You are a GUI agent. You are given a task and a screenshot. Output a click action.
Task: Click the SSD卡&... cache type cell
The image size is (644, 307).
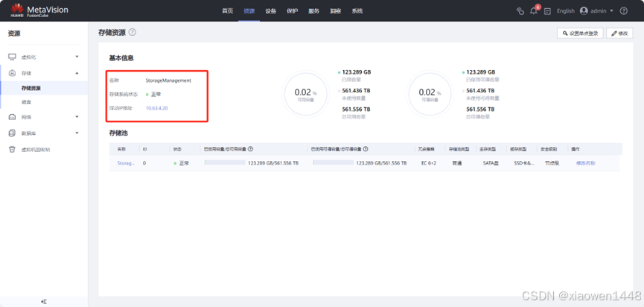pos(524,163)
